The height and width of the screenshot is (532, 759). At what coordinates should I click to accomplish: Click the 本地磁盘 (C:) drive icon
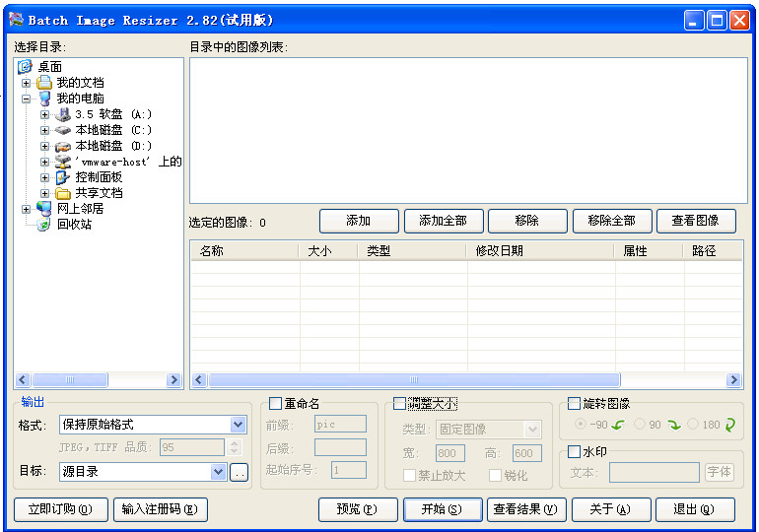tap(63, 130)
